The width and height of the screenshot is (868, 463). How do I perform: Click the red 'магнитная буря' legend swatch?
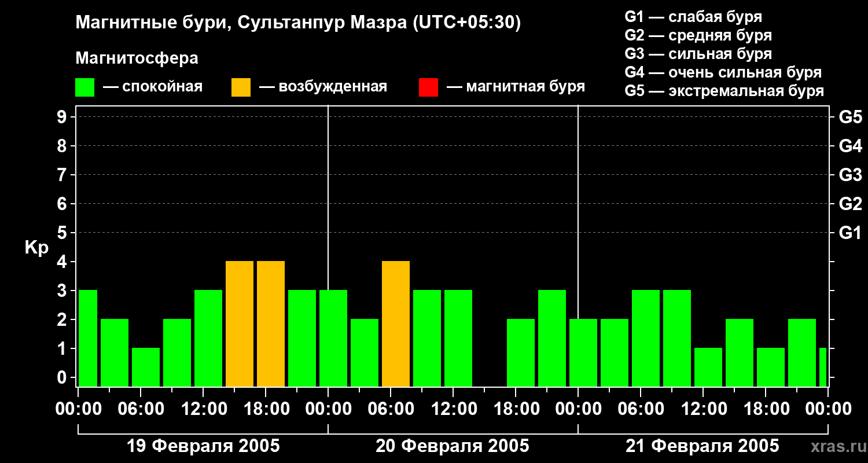428,87
